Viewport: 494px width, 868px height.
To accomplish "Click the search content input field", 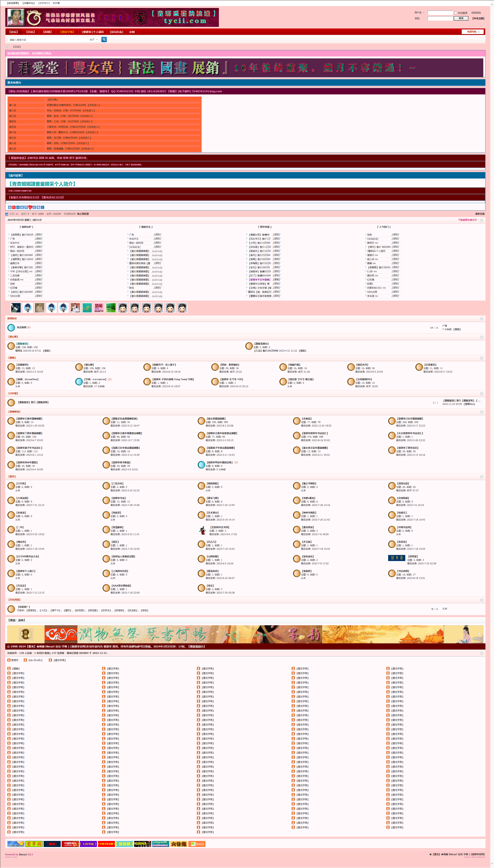I will 47,40.
